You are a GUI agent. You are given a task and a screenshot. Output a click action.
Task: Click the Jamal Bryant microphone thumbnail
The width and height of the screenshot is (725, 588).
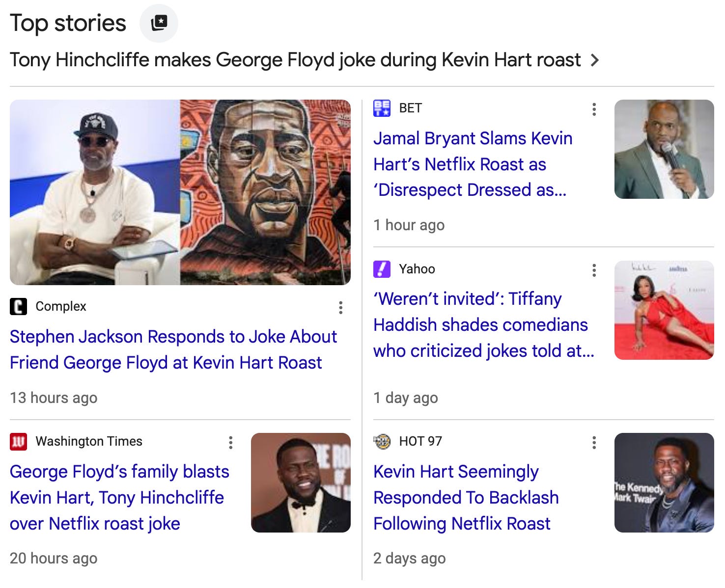664,149
